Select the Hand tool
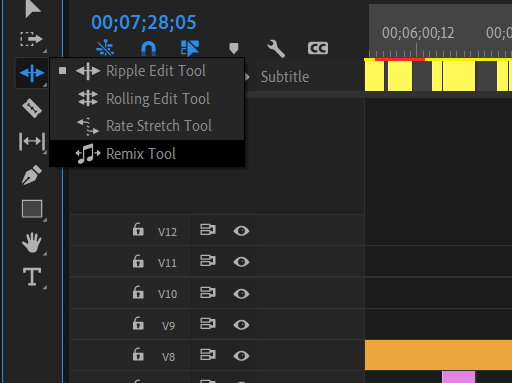This screenshot has width=512, height=383. pos(32,242)
